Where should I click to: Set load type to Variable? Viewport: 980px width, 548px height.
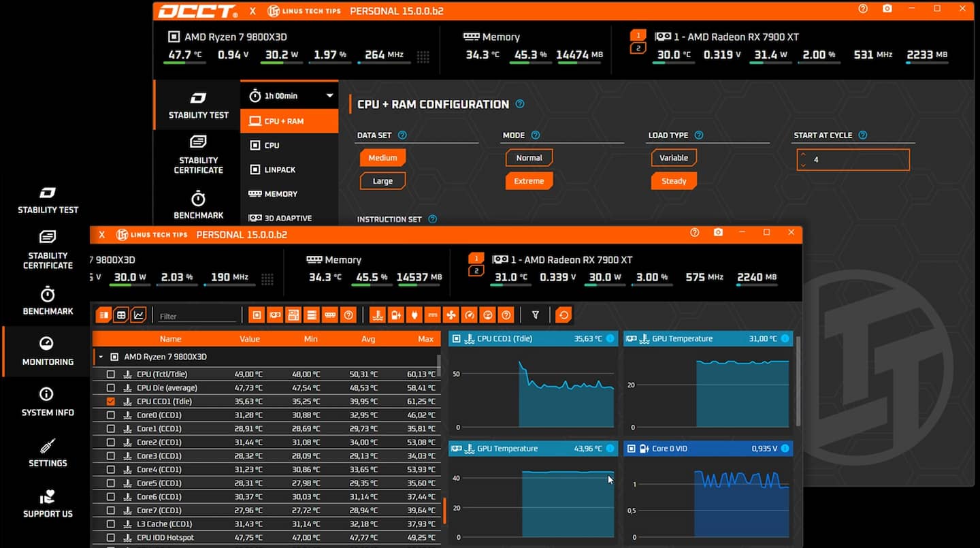coord(673,158)
